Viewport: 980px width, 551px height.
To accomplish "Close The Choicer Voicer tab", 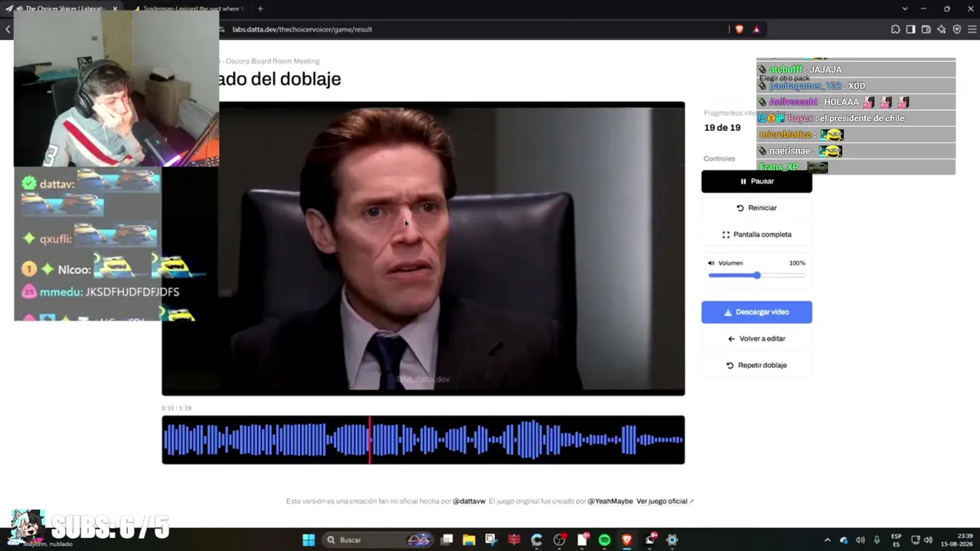I will tap(115, 8).
